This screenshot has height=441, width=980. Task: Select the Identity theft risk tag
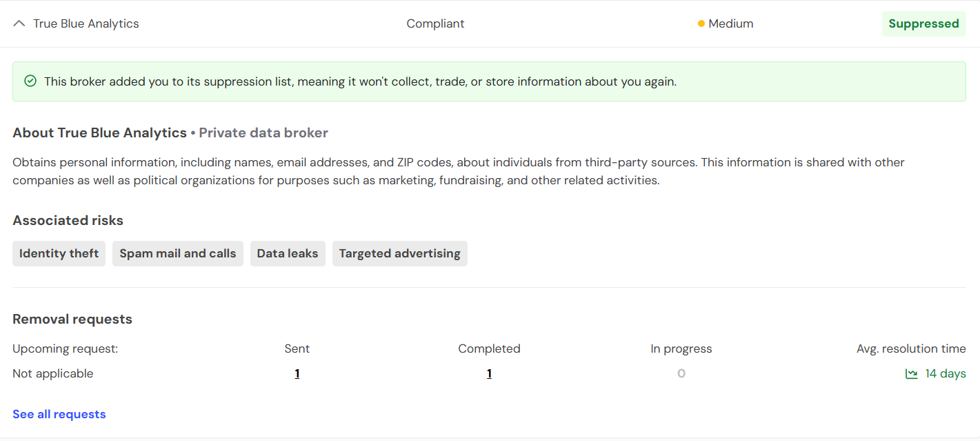pyautogui.click(x=59, y=253)
